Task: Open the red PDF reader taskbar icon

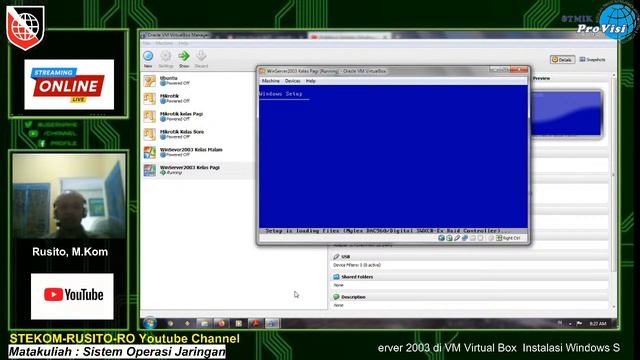Action: pos(256,324)
